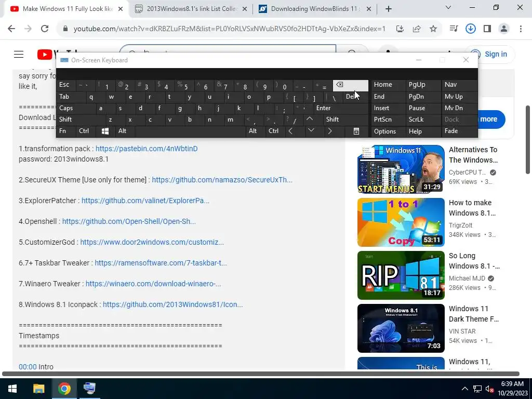Open the media controls icon in Chrome
This screenshot has height=399, width=532.
coord(454,29)
